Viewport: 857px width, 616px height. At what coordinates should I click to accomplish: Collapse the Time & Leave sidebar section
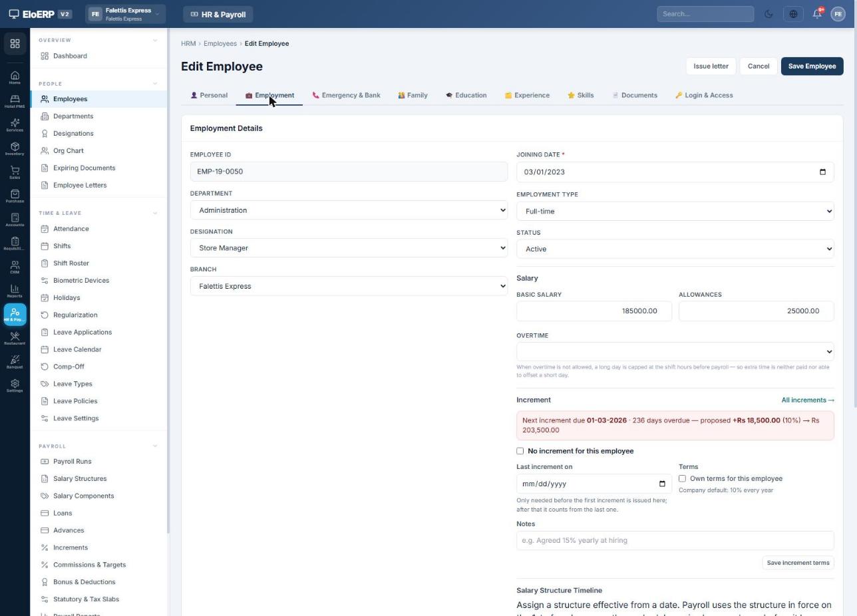click(155, 213)
